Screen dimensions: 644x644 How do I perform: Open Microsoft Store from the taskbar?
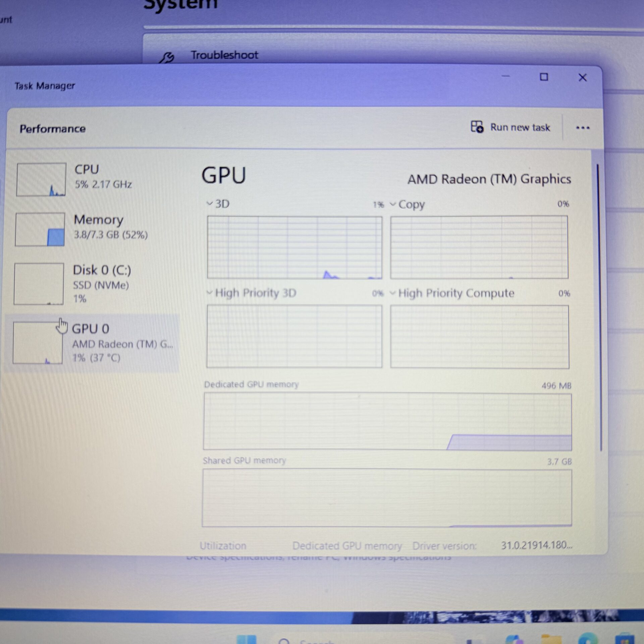pos(624,639)
